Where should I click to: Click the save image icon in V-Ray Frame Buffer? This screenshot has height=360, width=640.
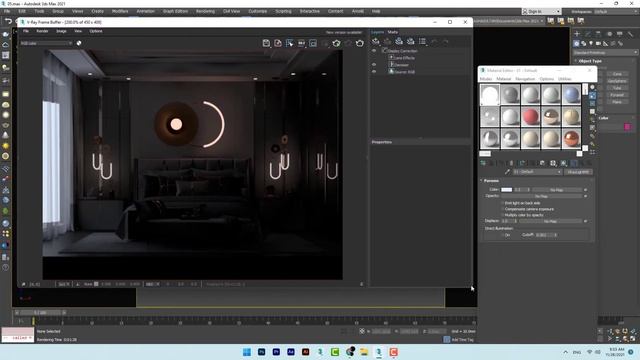(x=266, y=43)
